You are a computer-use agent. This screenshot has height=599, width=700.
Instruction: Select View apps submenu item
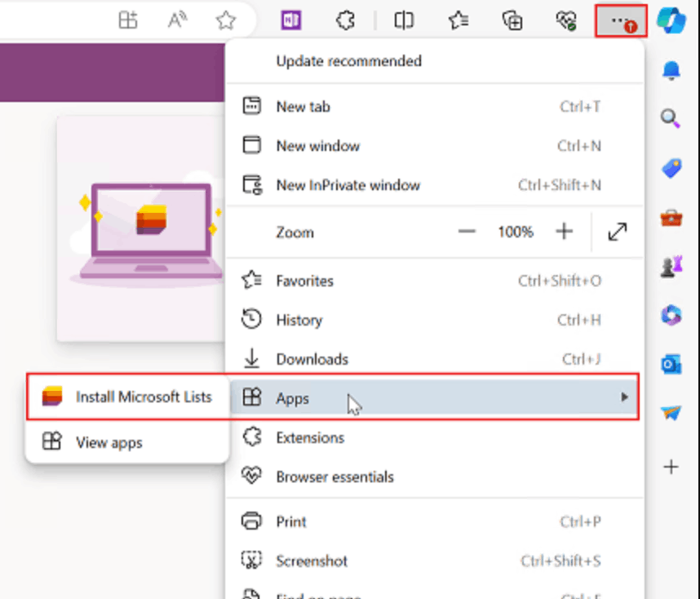point(127,442)
